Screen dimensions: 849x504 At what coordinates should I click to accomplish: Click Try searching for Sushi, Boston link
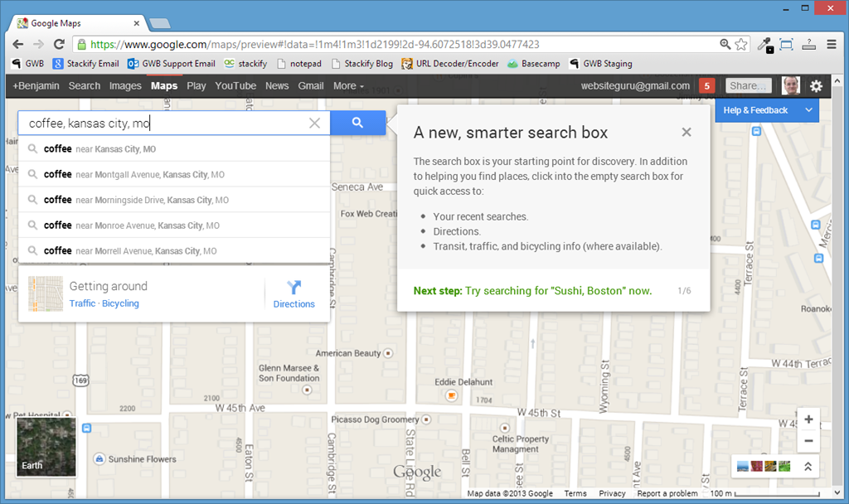click(558, 291)
